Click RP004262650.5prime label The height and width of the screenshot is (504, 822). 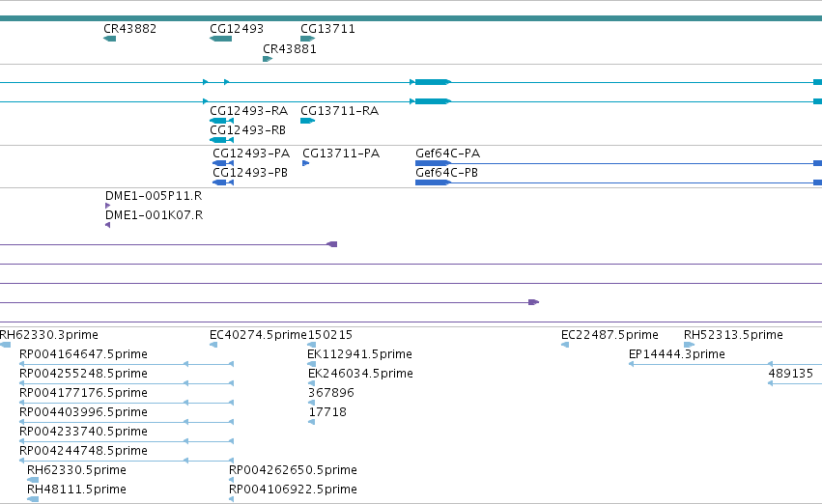293,470
